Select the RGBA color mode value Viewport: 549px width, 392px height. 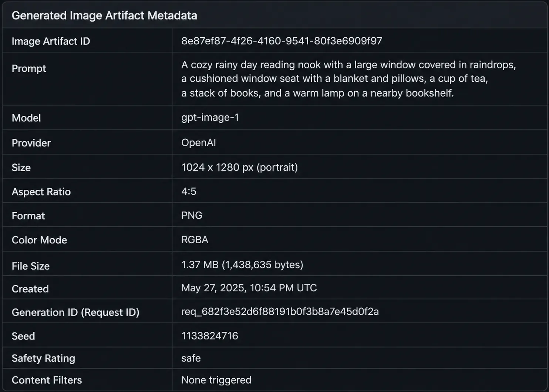tap(195, 240)
